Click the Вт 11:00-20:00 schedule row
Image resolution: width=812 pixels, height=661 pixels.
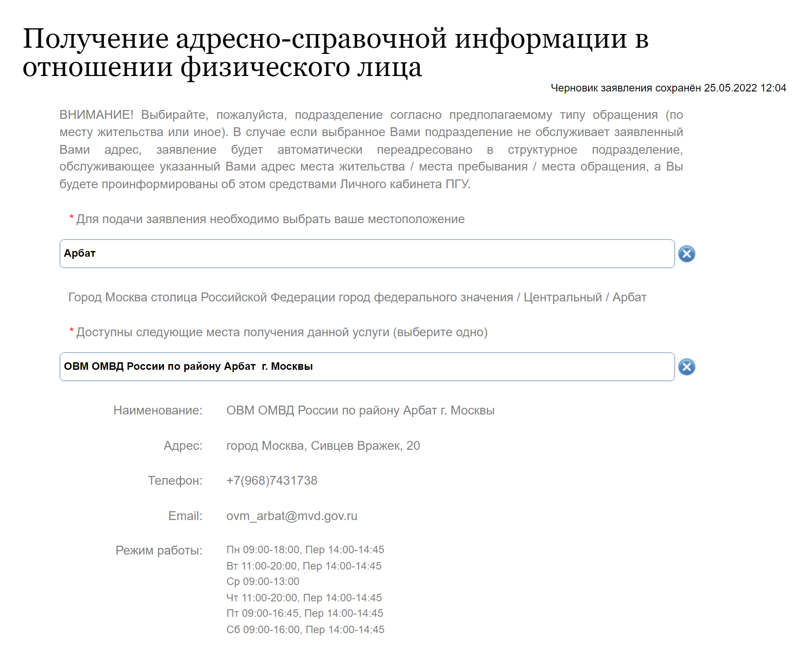[x=304, y=566]
